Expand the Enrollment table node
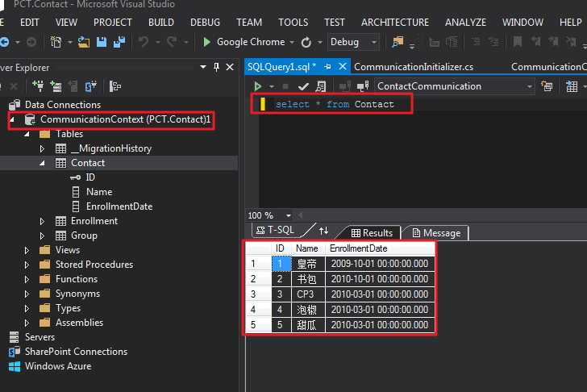Viewport: 587px width, 392px height. click(x=43, y=221)
